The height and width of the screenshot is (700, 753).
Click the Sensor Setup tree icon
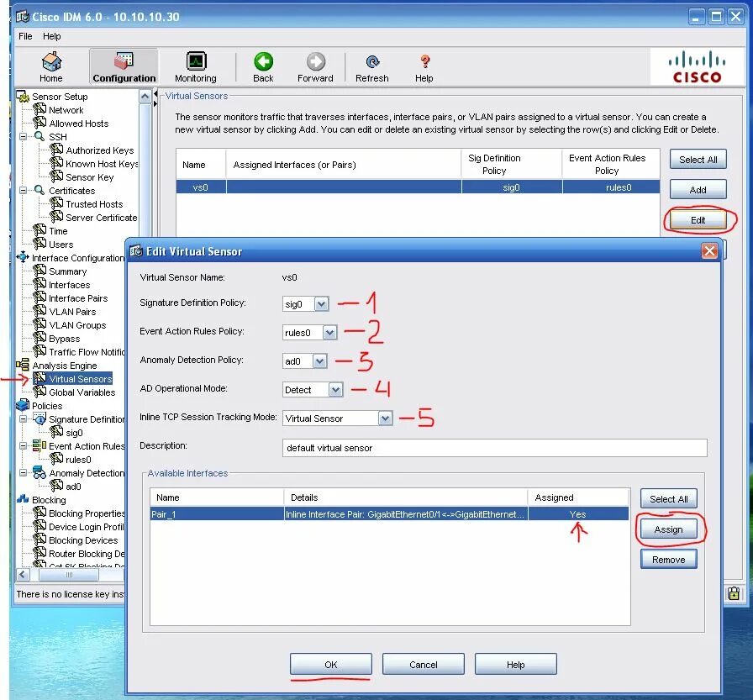pyautogui.click(x=23, y=97)
